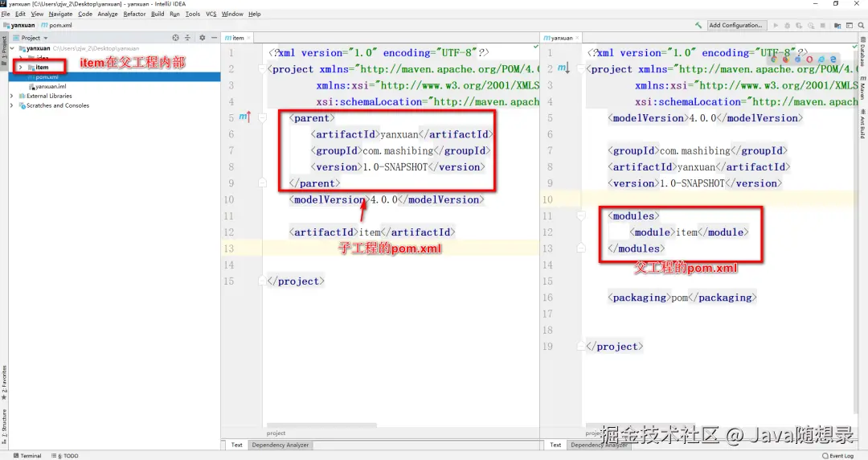This screenshot has width=868, height=460.
Task: Click the Debug bug icon in toolbar
Action: tap(787, 26)
